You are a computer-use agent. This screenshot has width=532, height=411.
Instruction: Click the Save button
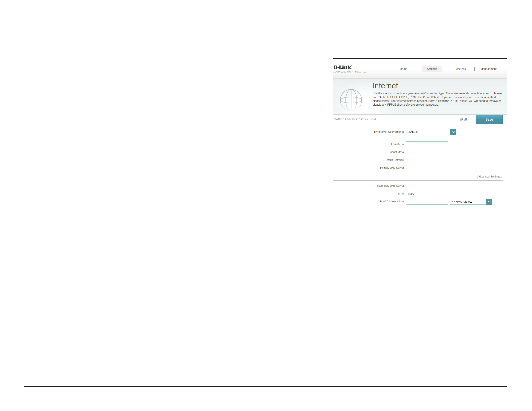click(489, 119)
